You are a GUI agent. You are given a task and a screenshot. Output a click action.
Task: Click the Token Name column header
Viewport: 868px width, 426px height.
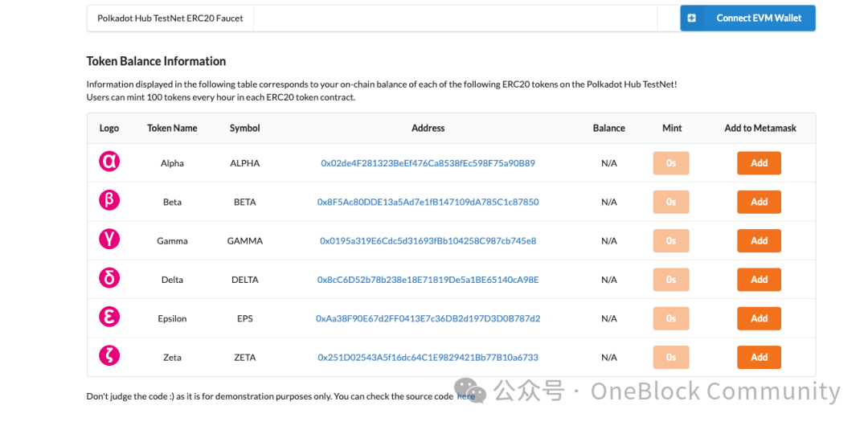172,128
